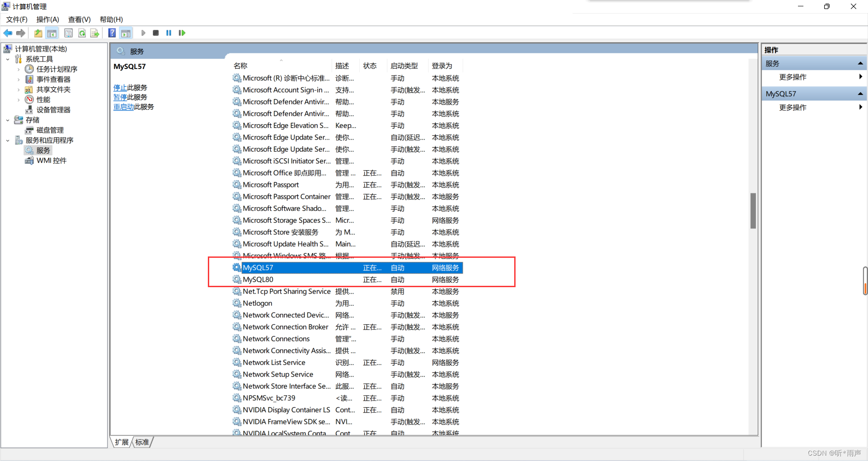Toggle the Show/Hide Action Pane icon
868x461 pixels.
point(126,33)
